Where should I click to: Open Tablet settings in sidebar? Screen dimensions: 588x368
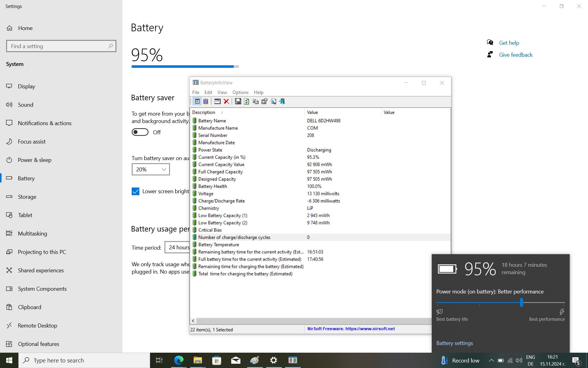pyautogui.click(x=61, y=215)
